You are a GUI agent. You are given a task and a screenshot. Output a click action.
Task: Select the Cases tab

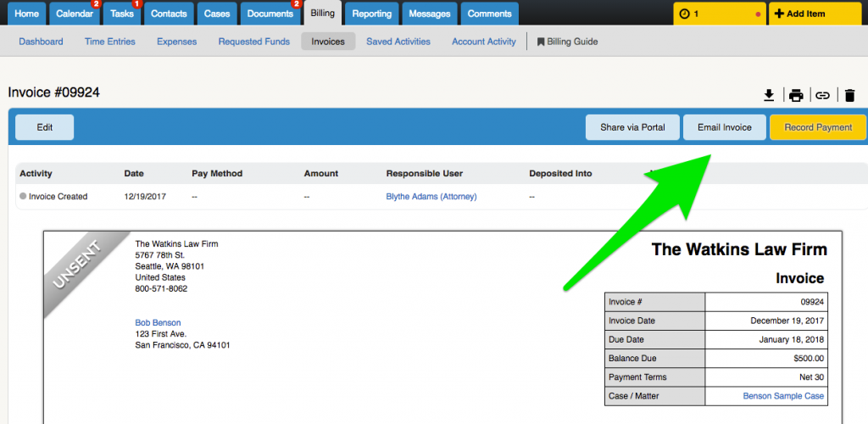pos(217,14)
